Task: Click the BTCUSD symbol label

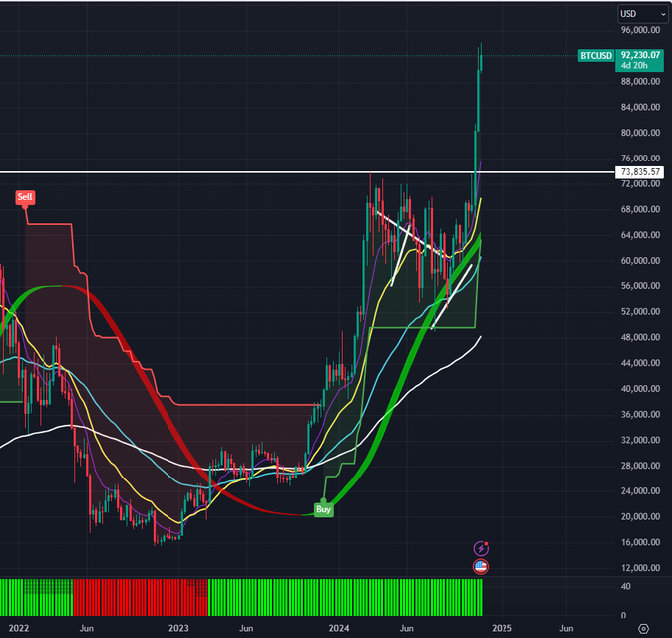Action: (x=595, y=56)
